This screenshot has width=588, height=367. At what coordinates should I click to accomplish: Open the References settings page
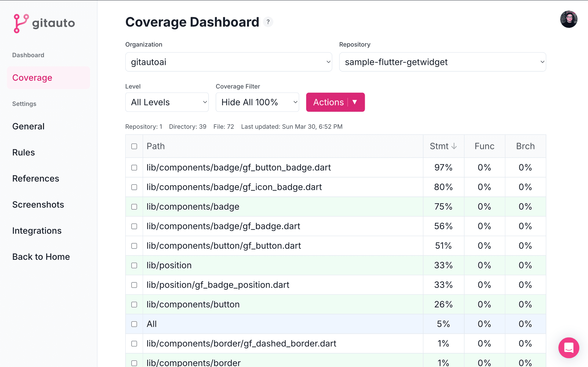(36, 178)
